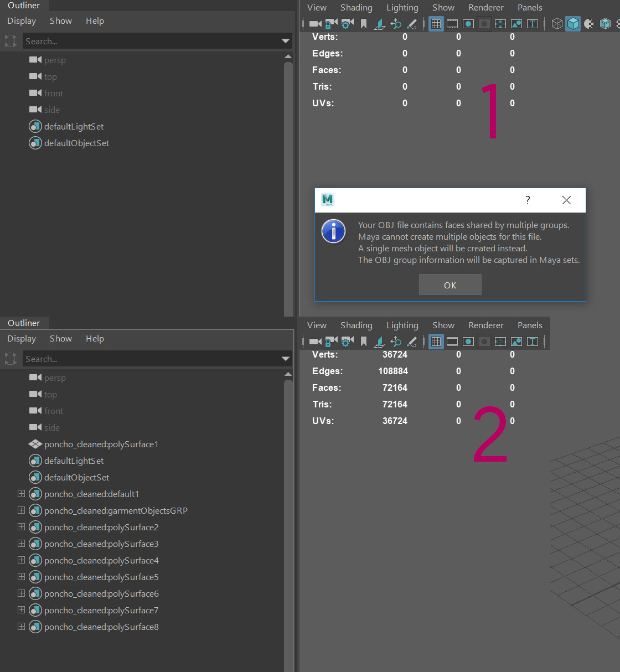Toggle Safe Title icon in zero-count viewport
This screenshot has height=672, width=620.
click(533, 24)
